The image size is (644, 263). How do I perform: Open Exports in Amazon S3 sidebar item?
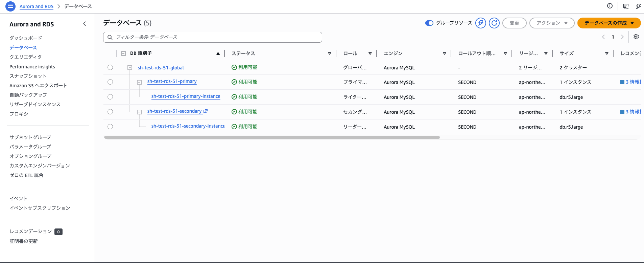39,86
